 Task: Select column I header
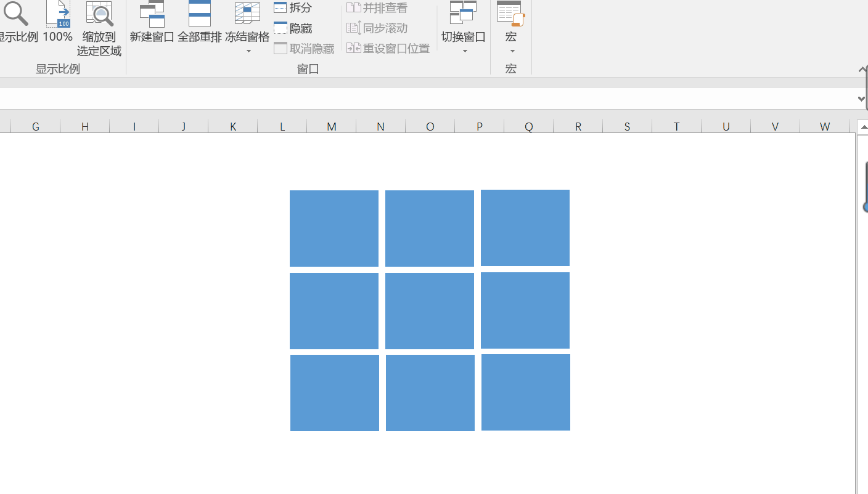tap(134, 126)
